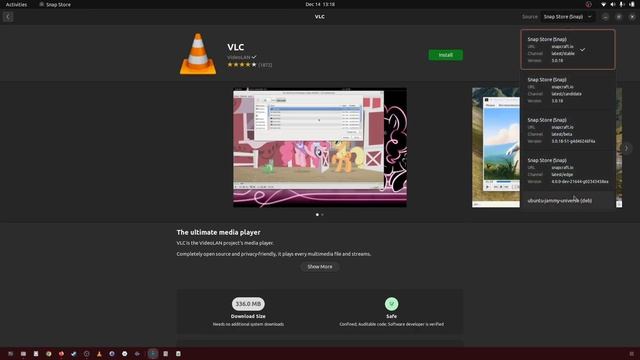Choose the latest/stable Snap Store source
Viewport: 640px width, 360px height.
coord(568,49)
